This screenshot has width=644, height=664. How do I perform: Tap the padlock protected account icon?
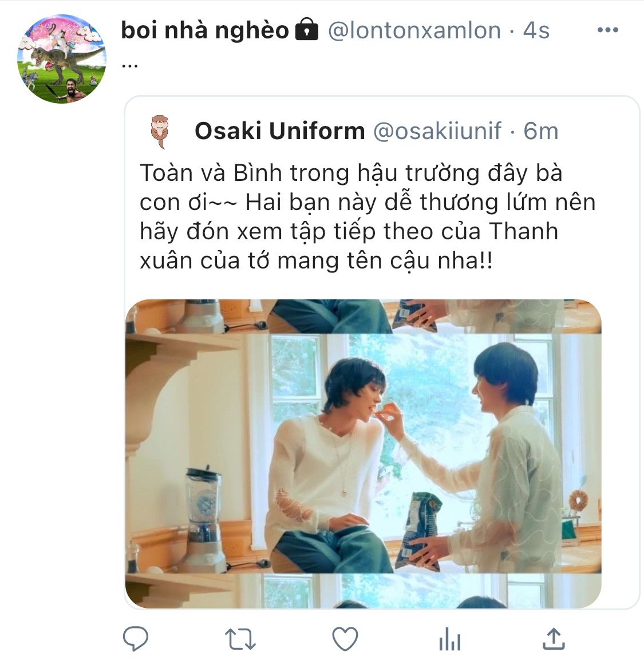[306, 30]
